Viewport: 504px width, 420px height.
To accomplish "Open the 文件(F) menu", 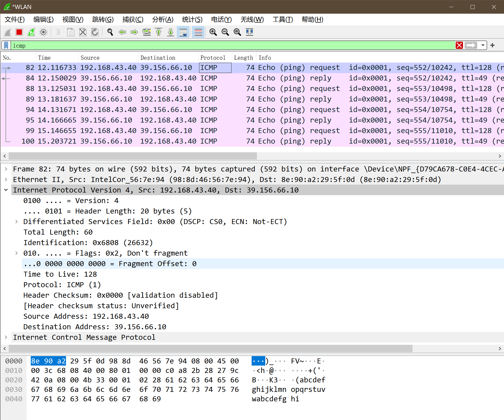I will (15, 19).
